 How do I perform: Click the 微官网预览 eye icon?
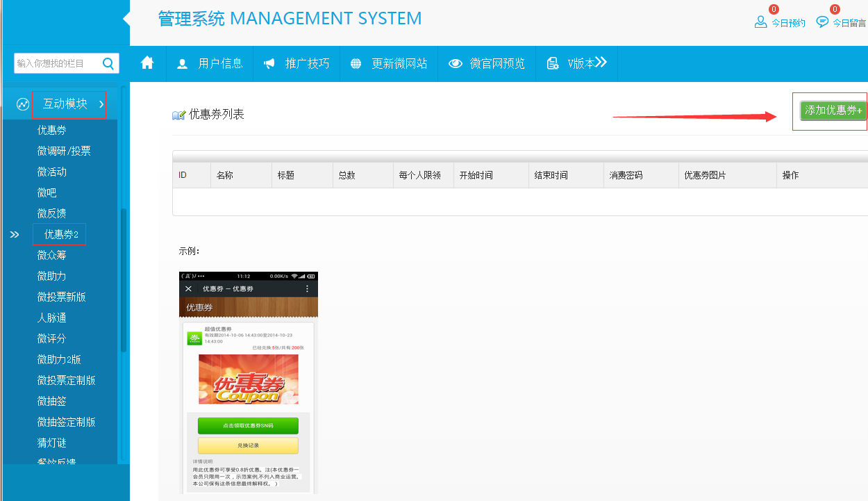(x=456, y=64)
